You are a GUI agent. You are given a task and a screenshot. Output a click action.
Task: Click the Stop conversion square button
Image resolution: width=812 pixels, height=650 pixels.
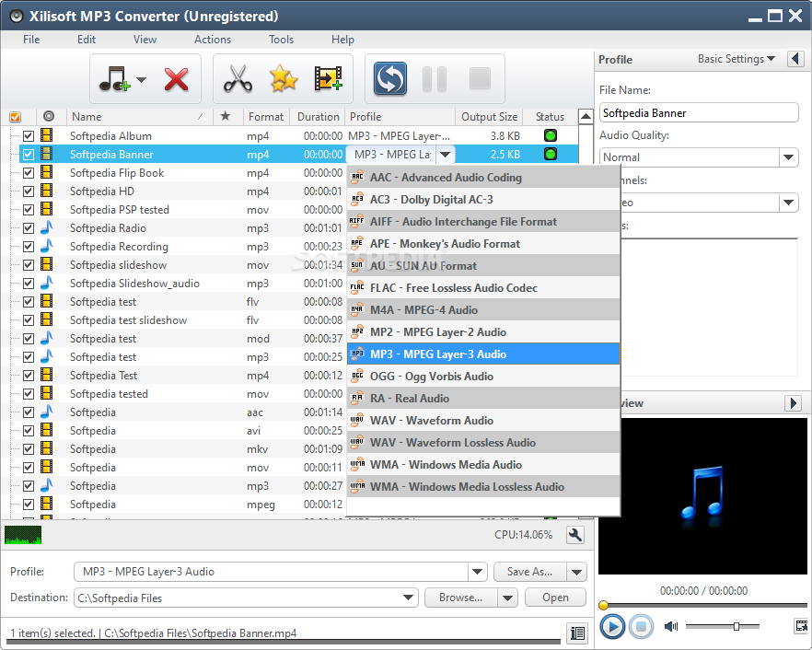(x=480, y=79)
